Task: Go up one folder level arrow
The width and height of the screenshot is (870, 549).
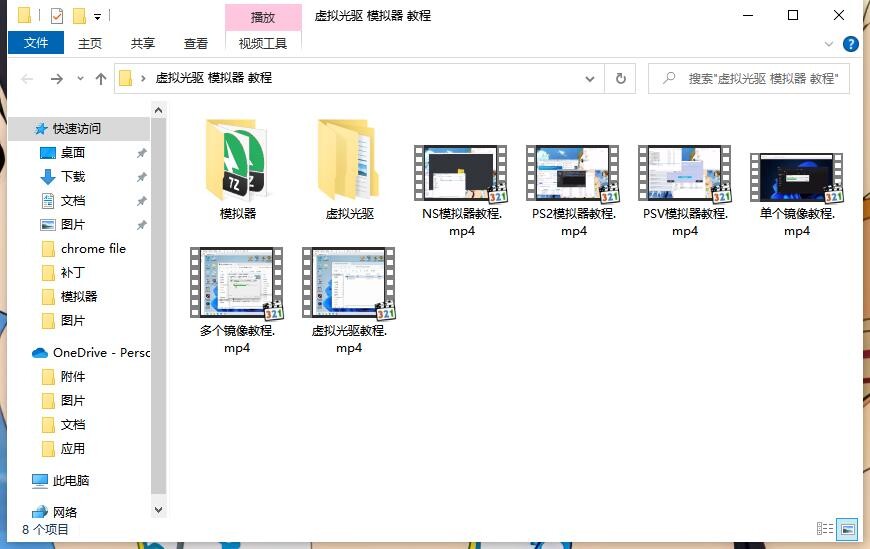Action: 101,78
